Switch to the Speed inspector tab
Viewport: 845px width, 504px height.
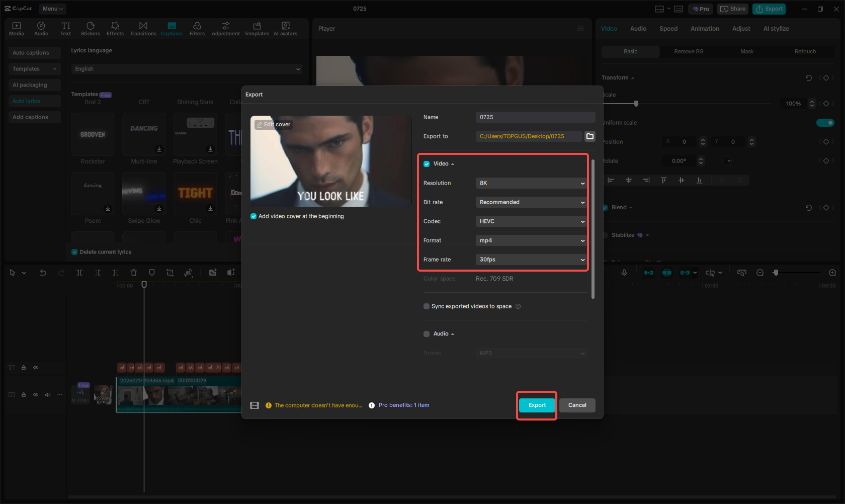(x=668, y=29)
